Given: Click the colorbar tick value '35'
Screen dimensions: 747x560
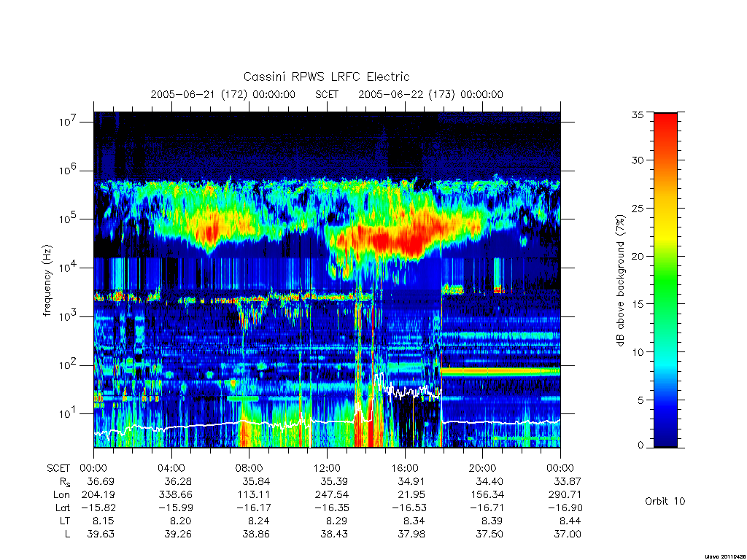Looking at the screenshot, I should coord(637,114).
